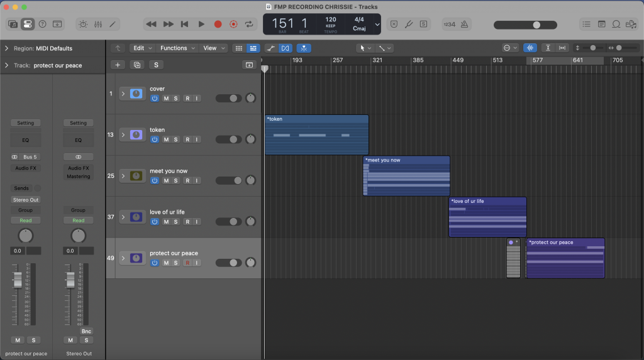Viewport: 644px width, 360px height.
Task: Click 4/4 time signature display
Action: 359,19
